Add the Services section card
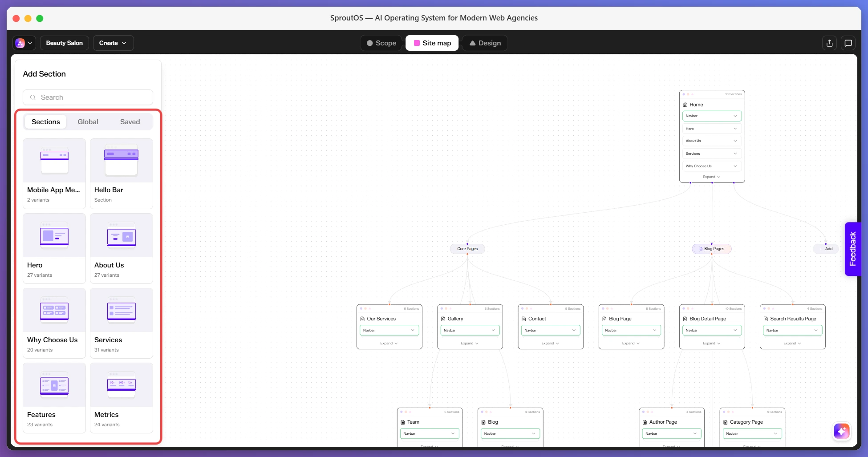This screenshot has width=868, height=457. [x=122, y=323]
